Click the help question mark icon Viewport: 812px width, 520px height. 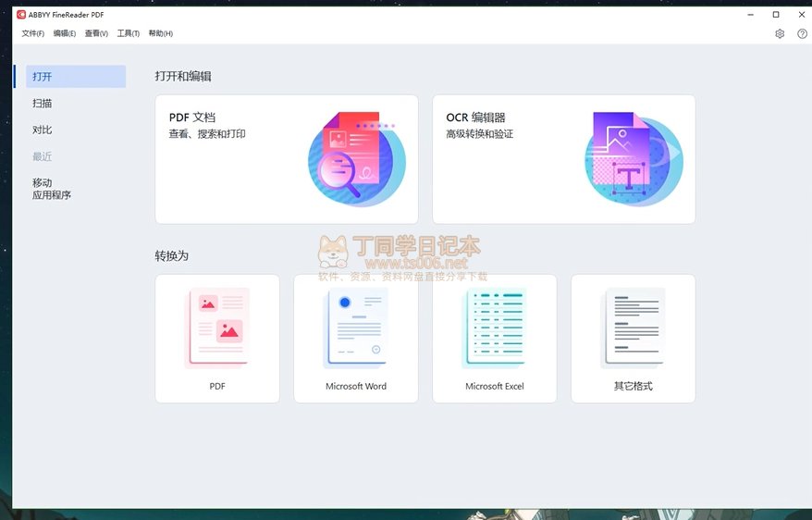tap(802, 33)
